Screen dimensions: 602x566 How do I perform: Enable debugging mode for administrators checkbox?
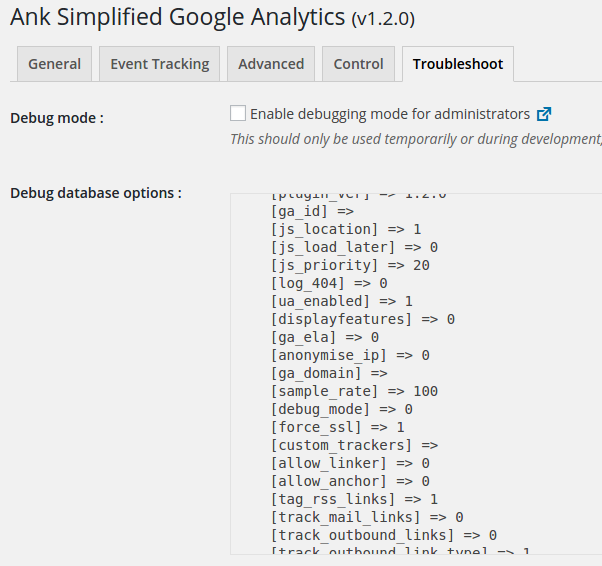point(238,113)
